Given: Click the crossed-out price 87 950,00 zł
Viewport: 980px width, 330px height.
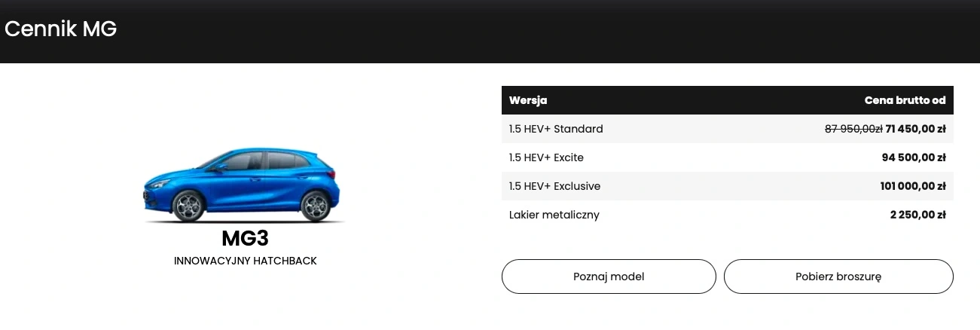Looking at the screenshot, I should click(853, 129).
